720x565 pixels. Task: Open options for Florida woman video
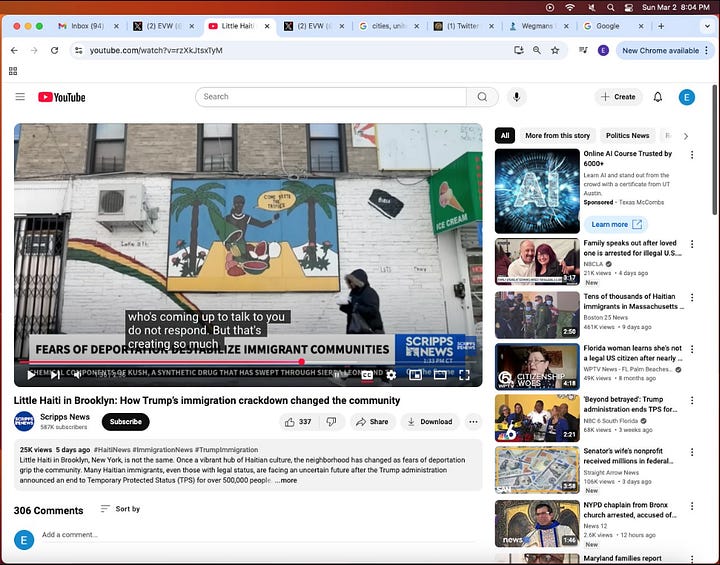tap(692, 350)
